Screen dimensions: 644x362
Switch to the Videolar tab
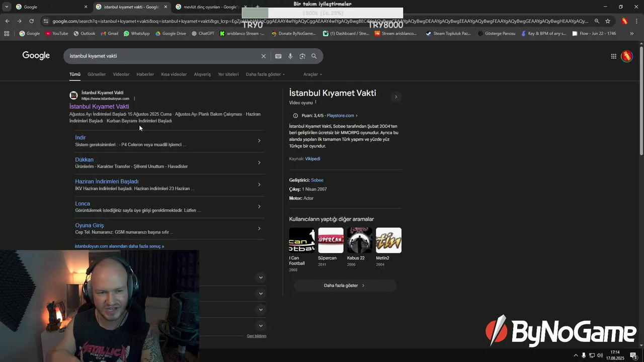pos(121,74)
